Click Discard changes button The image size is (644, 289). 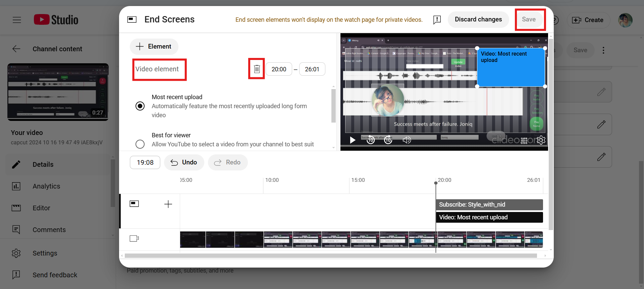pos(478,19)
